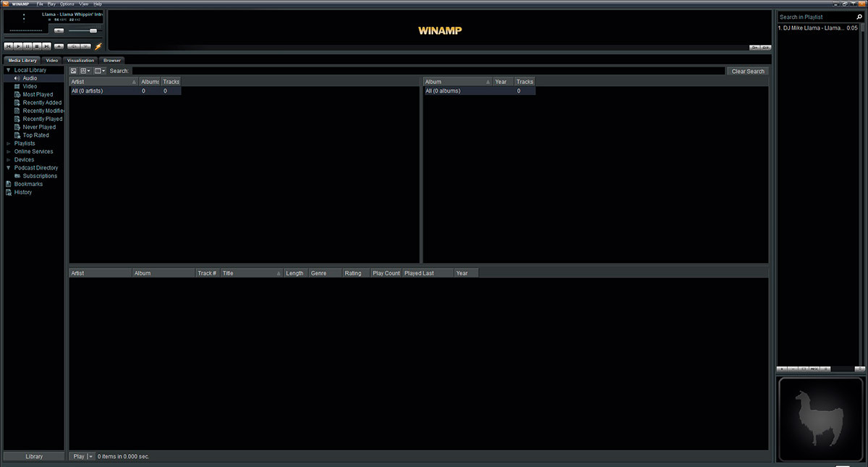Expand the Playlists tree item

coord(7,143)
